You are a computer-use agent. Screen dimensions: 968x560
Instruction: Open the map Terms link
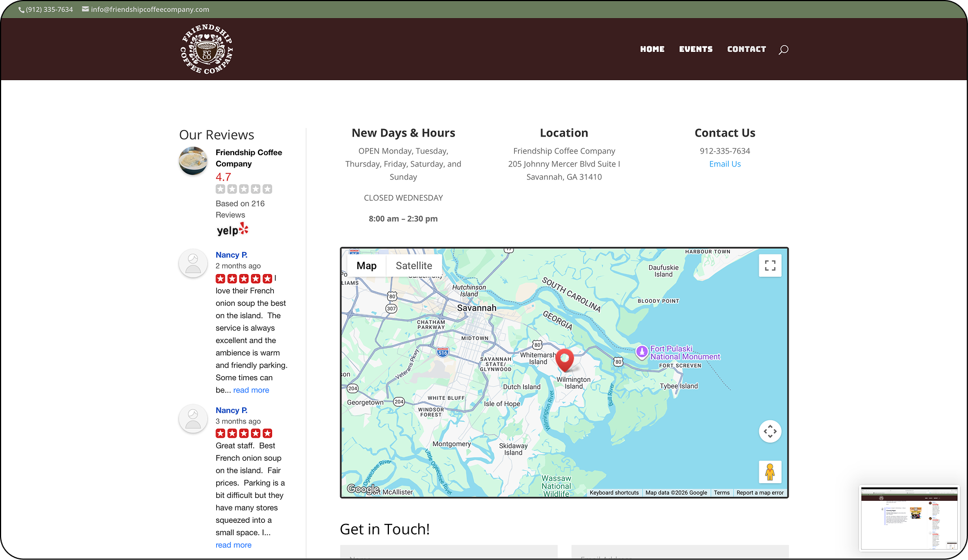pos(721,493)
